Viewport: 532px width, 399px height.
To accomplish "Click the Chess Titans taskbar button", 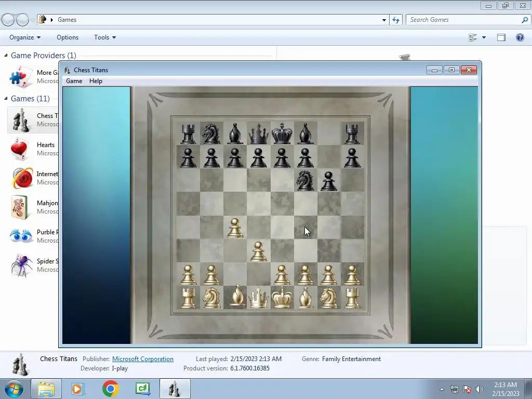I will point(175,389).
